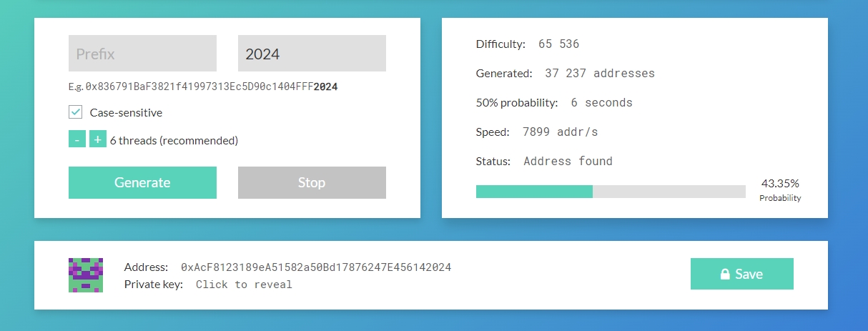Screen dimensions: 868x331
Task: Click the suffix field containing 2024
Action: 312,54
